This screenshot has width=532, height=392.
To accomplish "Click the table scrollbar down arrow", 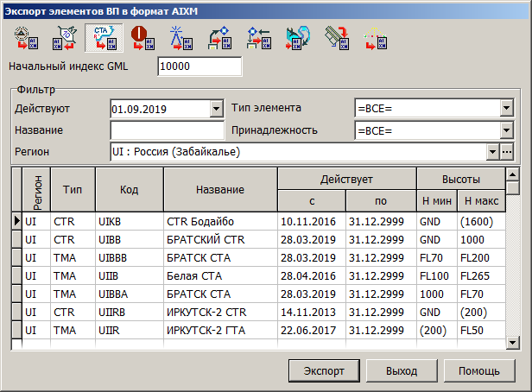I will [x=513, y=343].
